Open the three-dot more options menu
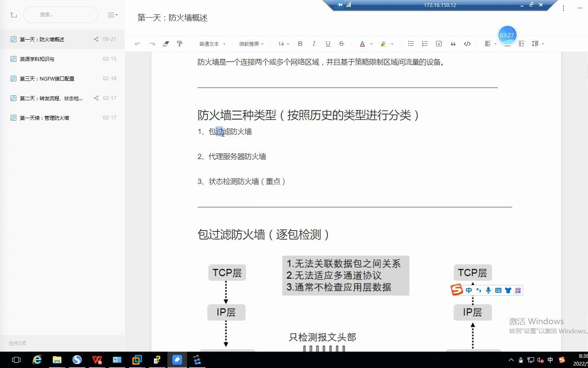 click(563, 8)
